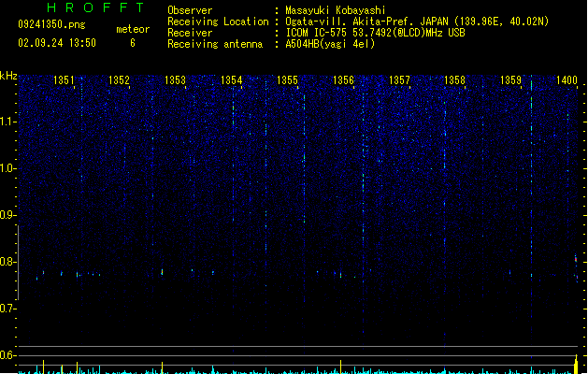The image size is (588, 374).
Task: Click the 1351 time marker
Action: (x=64, y=80)
